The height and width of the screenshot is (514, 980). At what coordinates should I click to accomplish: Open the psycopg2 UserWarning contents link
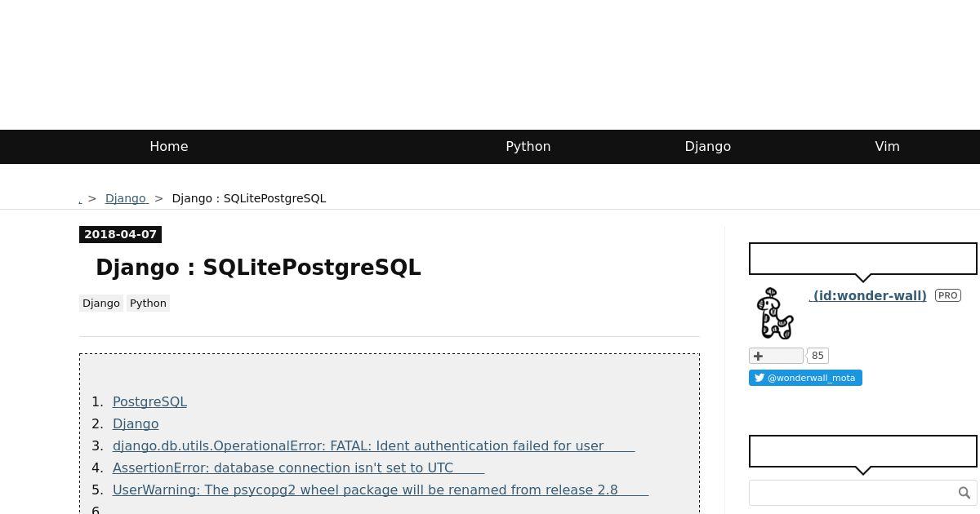tap(381, 490)
